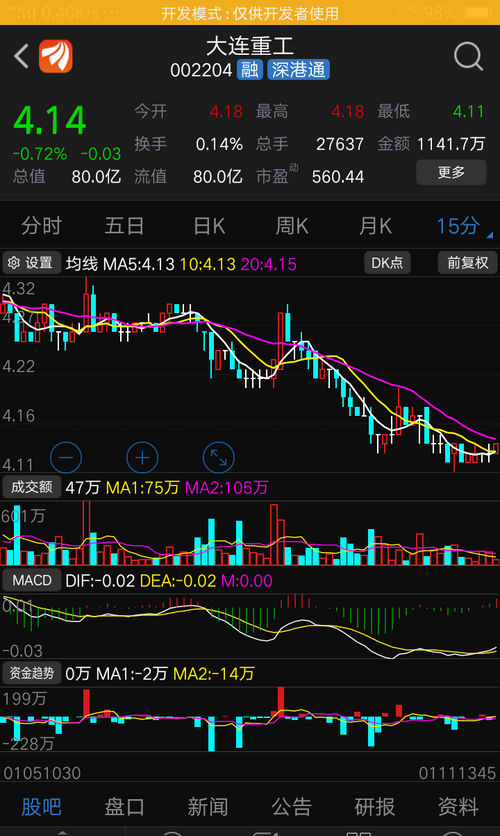
Task: Zoom out chart with minus circle
Action: click(66, 457)
